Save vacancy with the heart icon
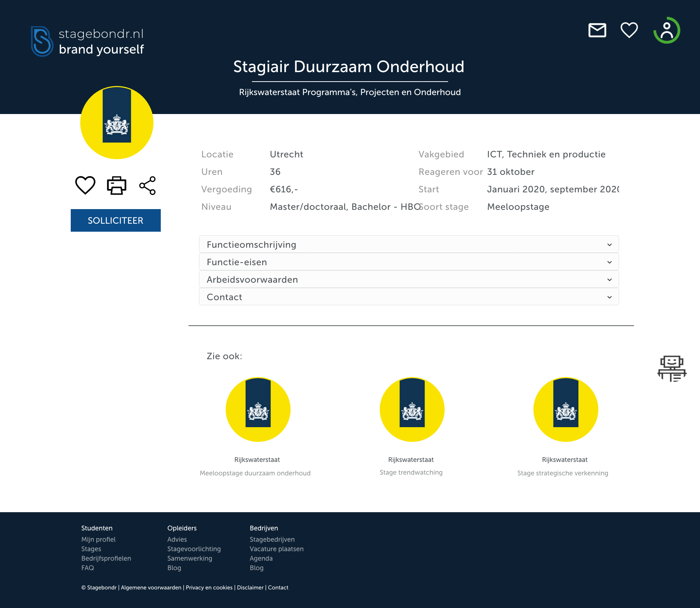 pos(85,185)
